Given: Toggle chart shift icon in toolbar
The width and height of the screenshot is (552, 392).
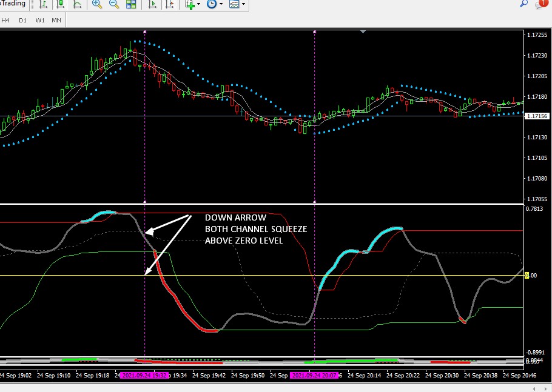Looking at the screenshot, I should pos(170,5).
